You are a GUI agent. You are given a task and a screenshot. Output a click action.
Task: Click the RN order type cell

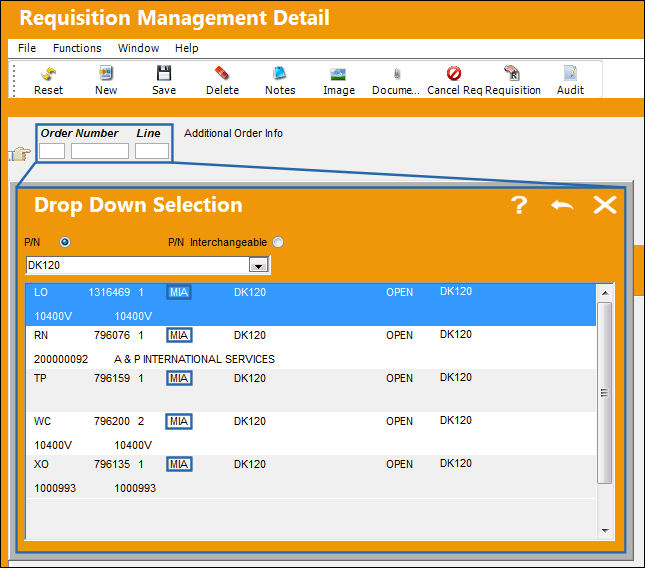(x=41, y=335)
